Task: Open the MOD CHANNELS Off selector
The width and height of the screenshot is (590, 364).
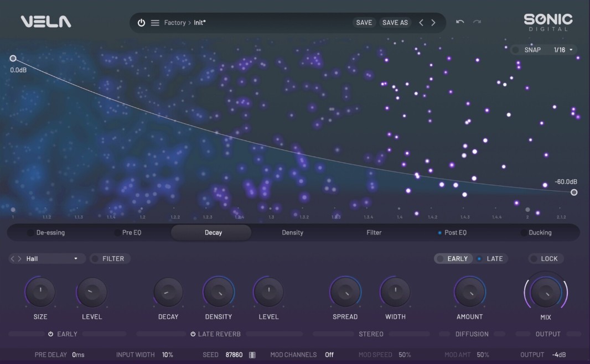Action: pyautogui.click(x=330, y=355)
